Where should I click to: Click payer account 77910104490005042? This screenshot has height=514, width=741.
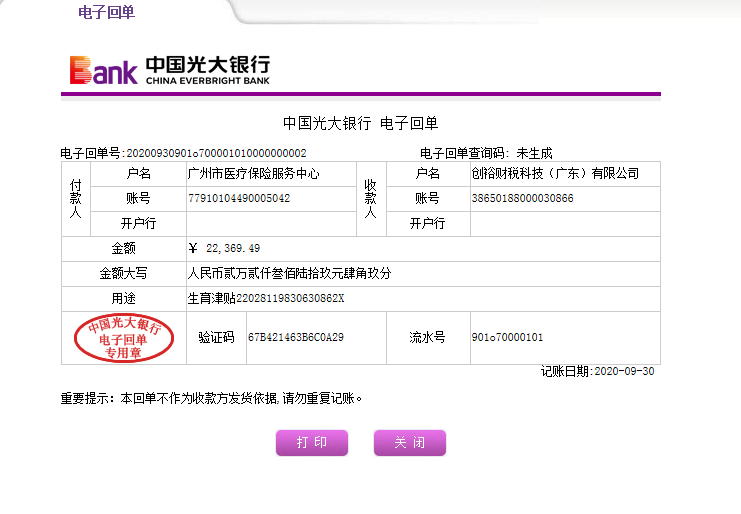[x=239, y=198]
